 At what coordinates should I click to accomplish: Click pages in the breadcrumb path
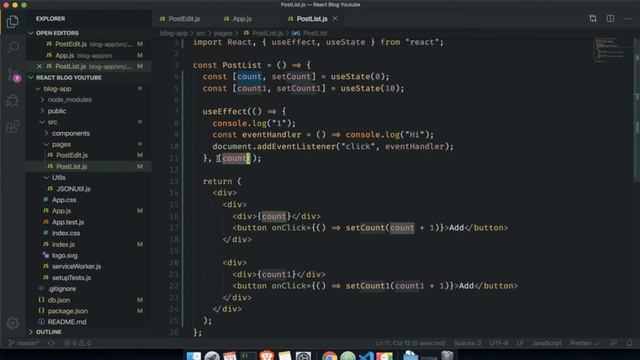pyautogui.click(x=223, y=33)
